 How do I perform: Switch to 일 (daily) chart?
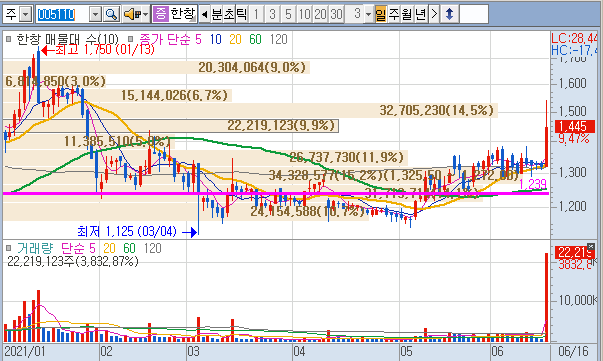(x=381, y=14)
